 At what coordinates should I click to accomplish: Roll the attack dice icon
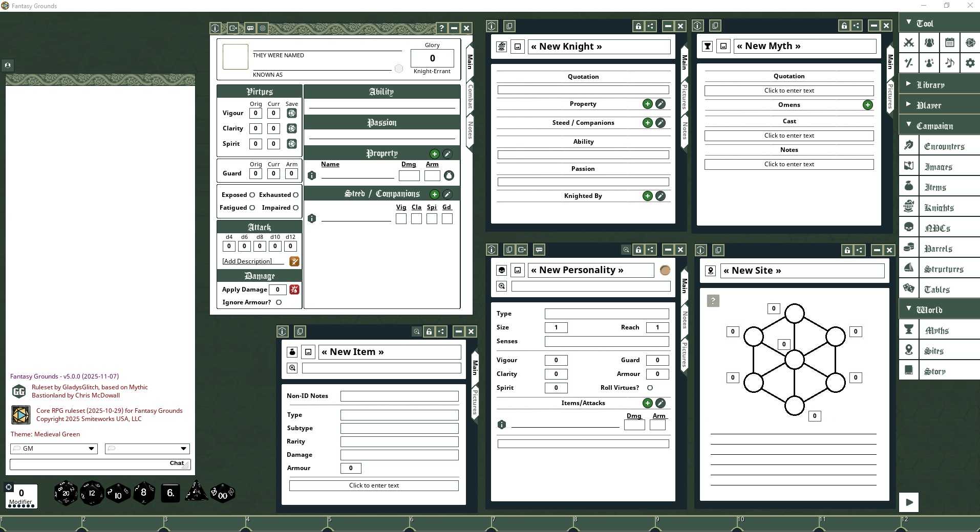click(x=294, y=261)
